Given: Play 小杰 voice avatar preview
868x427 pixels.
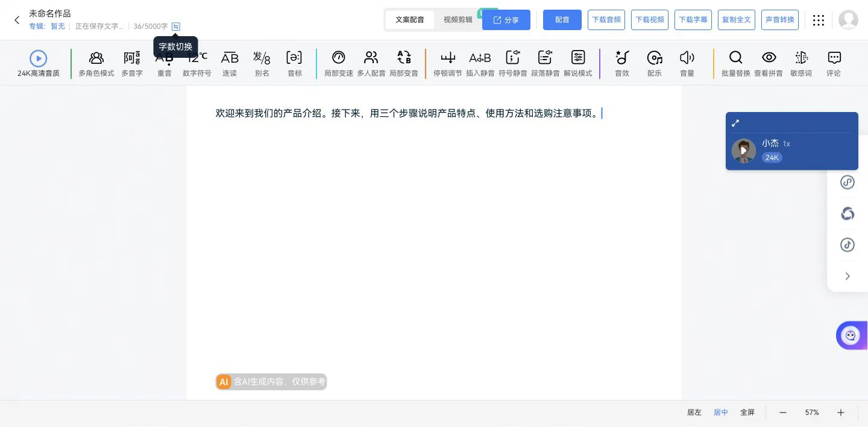Looking at the screenshot, I should pos(744,151).
